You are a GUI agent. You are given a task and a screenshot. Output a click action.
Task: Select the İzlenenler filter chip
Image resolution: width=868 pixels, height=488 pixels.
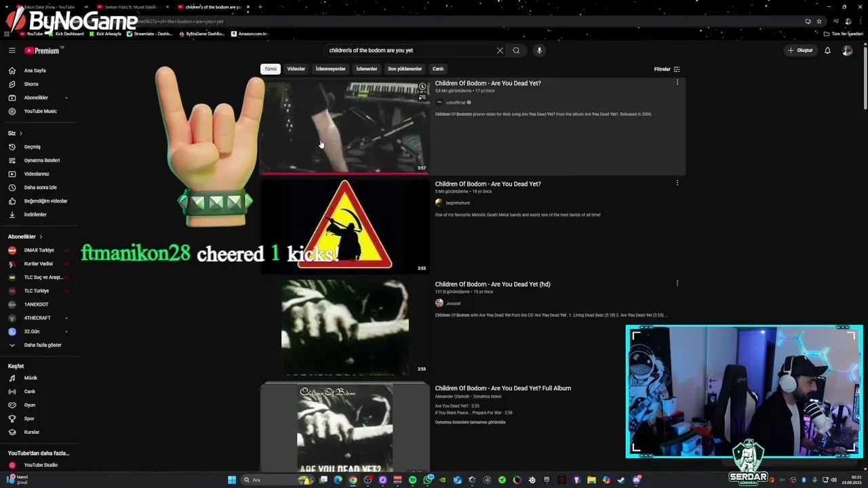[366, 68]
